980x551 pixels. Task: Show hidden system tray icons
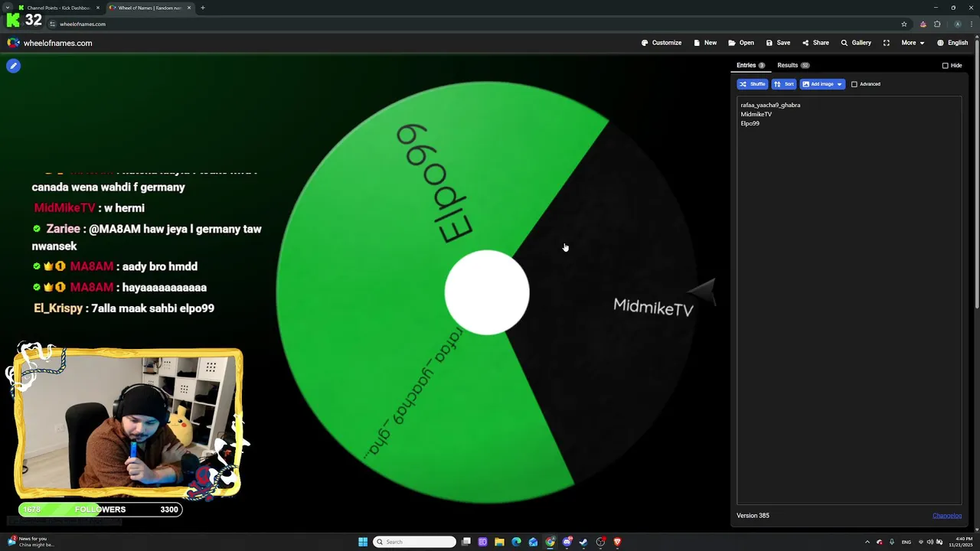867,542
